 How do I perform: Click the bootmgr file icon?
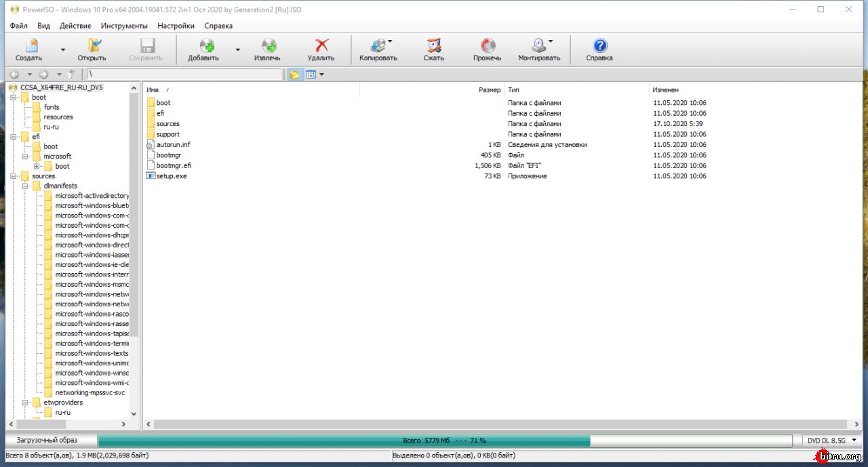click(151, 155)
